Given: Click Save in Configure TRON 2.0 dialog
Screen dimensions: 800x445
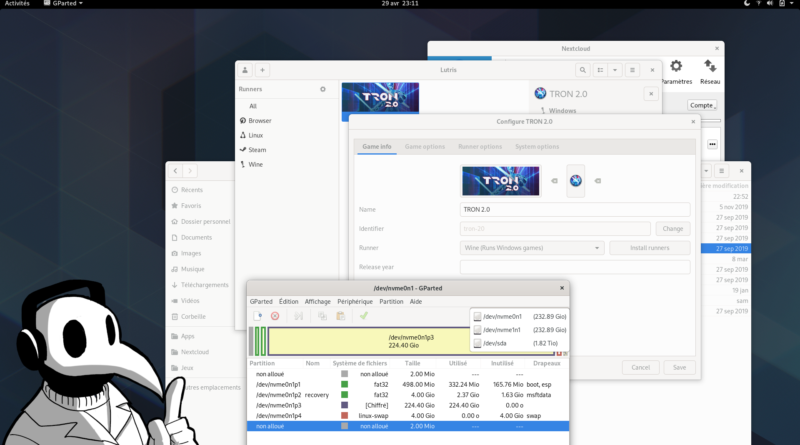Looking at the screenshot, I should tap(680, 367).
